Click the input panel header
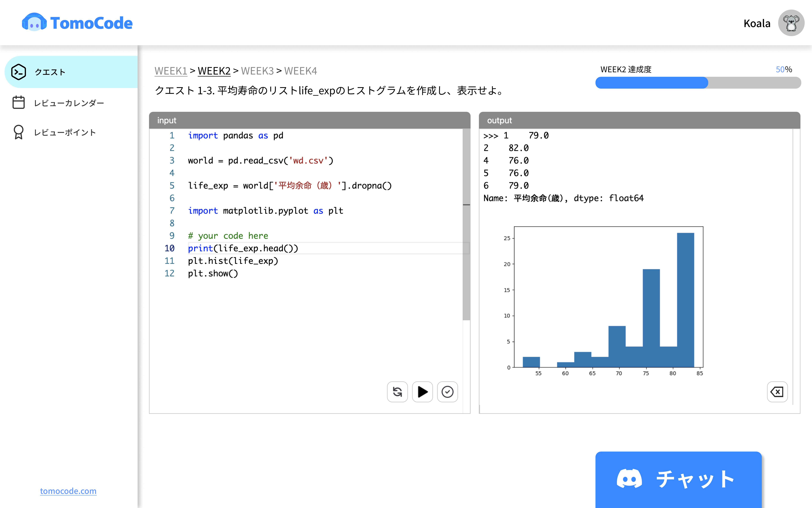 coord(309,120)
